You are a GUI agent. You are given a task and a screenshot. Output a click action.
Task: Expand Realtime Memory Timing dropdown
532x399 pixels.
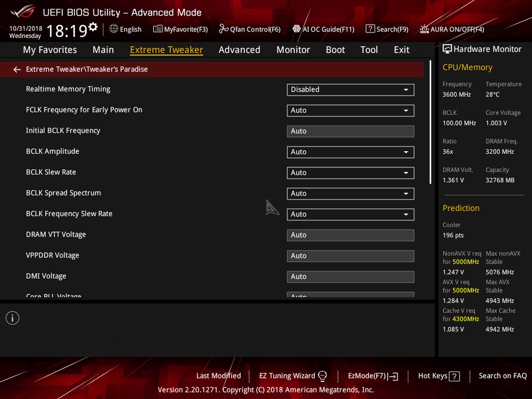350,90
